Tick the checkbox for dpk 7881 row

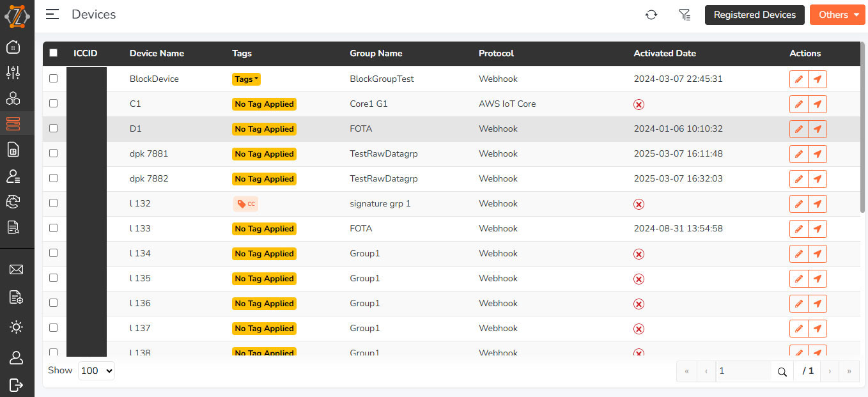[53, 153]
